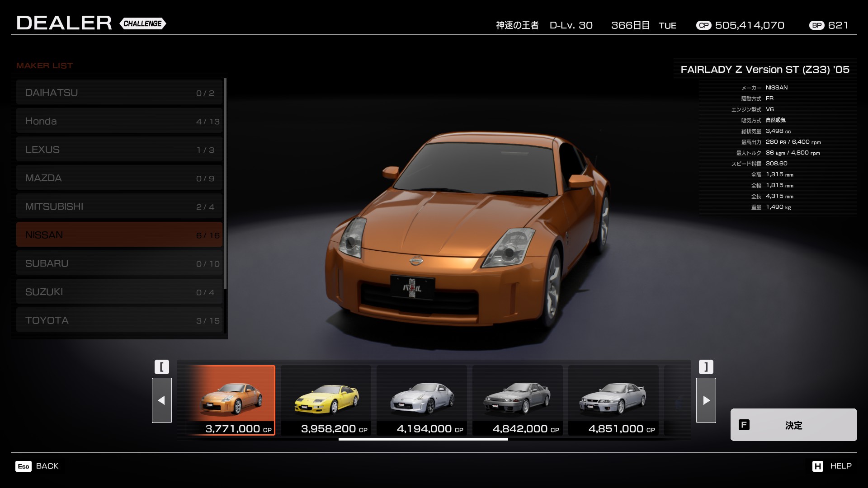Click the CHALLENGE badge beside DEALER

point(143,23)
